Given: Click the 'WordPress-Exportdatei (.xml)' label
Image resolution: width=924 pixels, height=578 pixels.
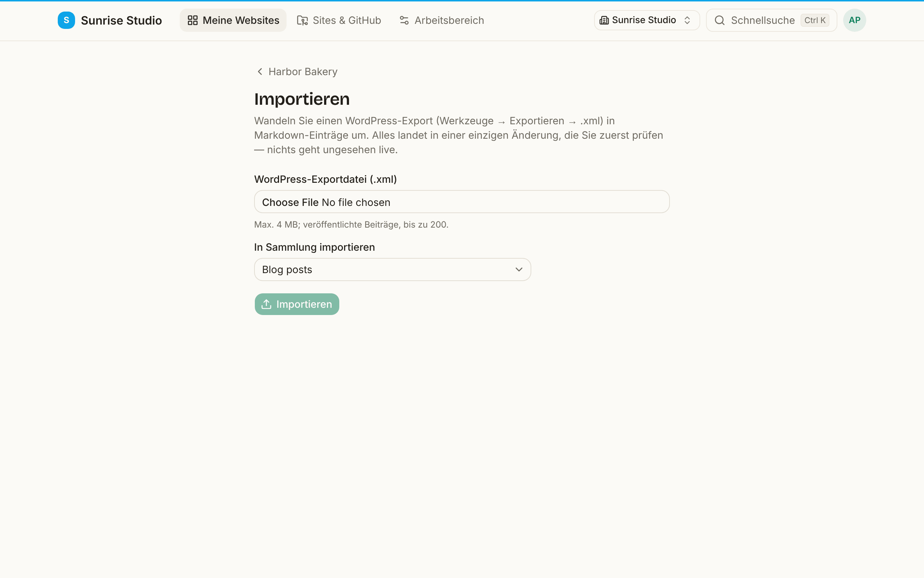Looking at the screenshot, I should (326, 179).
